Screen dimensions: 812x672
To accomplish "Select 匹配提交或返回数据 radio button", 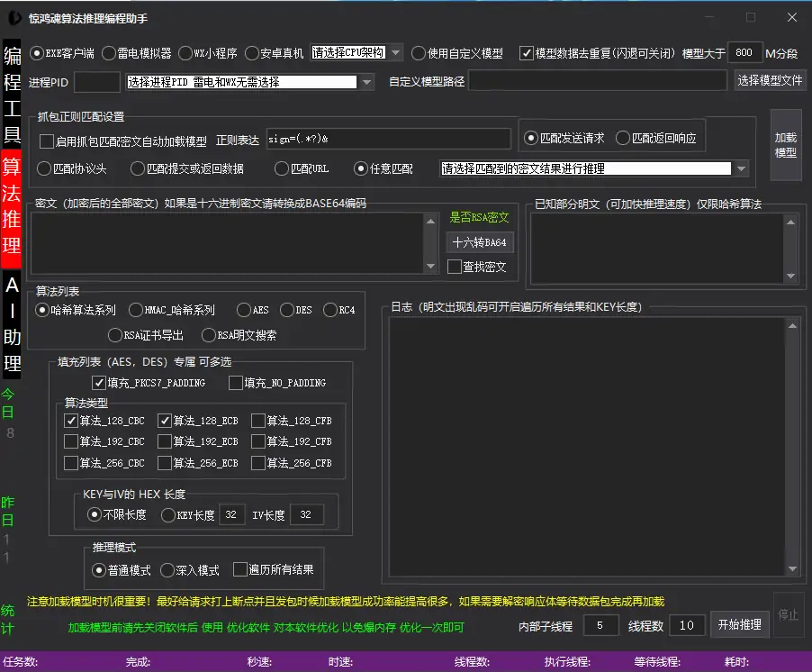I will (x=187, y=168).
